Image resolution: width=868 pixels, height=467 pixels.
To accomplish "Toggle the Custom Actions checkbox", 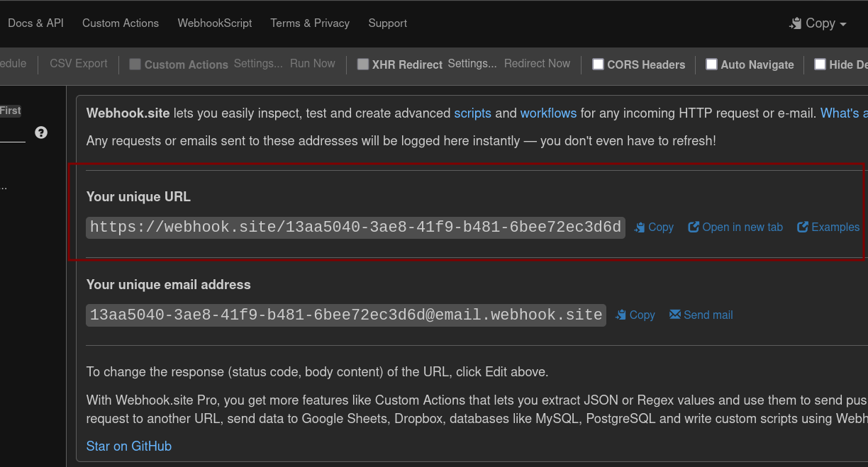I will point(135,64).
